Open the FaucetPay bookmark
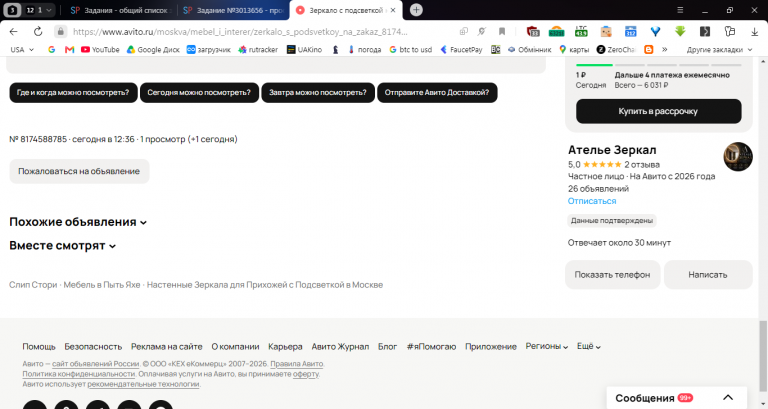This screenshot has height=409, width=768. tap(461, 49)
